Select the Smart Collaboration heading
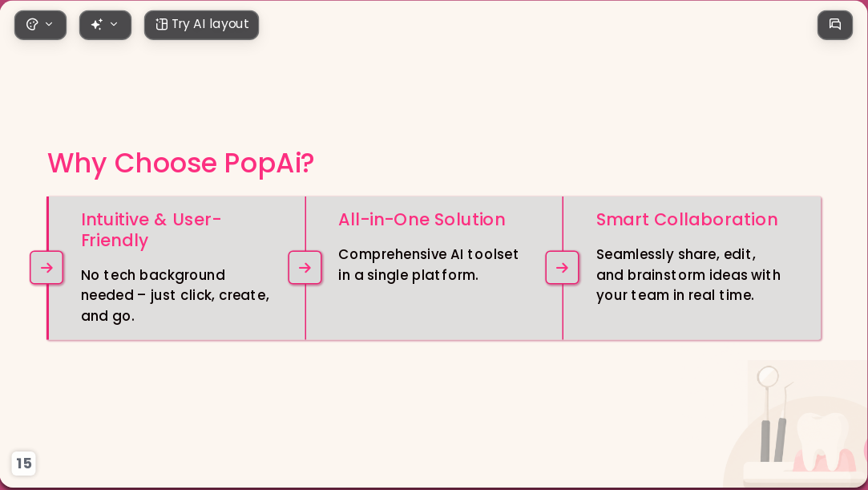Viewport: 868px width, 490px height. (x=687, y=219)
